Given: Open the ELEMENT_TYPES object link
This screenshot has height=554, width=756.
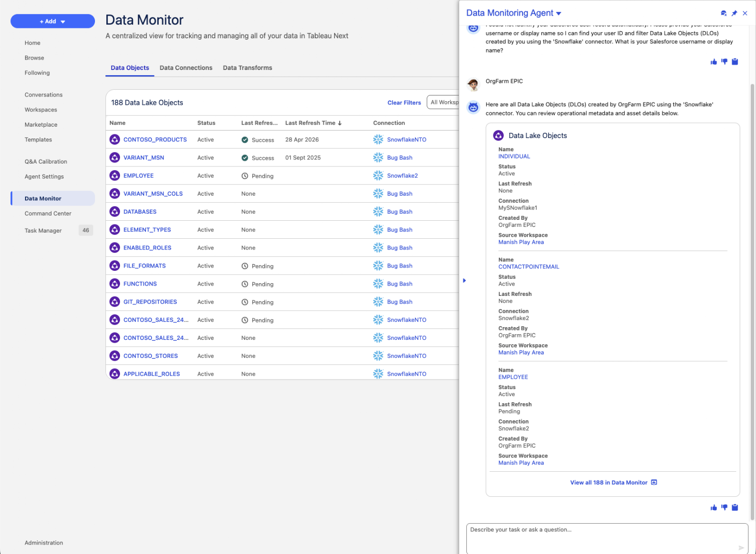Looking at the screenshot, I should click(x=147, y=230).
